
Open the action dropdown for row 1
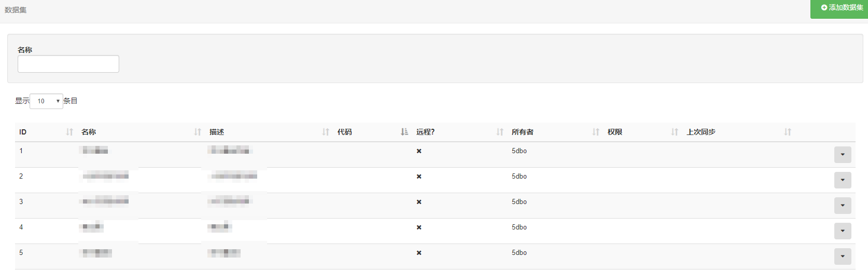[x=843, y=155]
